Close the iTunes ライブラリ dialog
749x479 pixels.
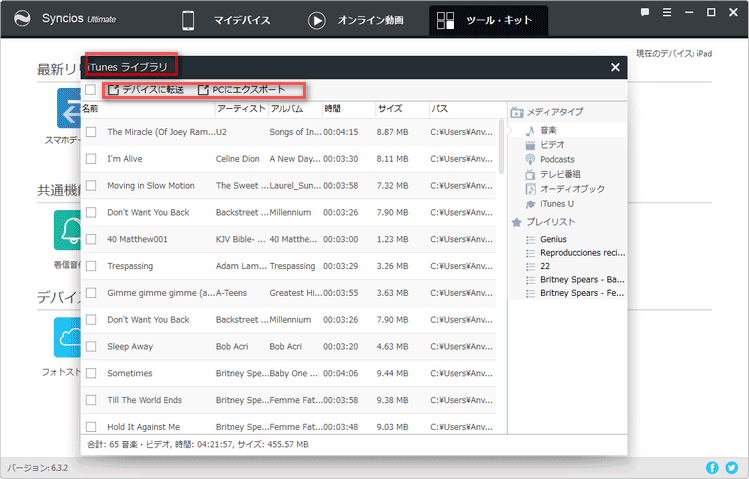pyautogui.click(x=615, y=67)
